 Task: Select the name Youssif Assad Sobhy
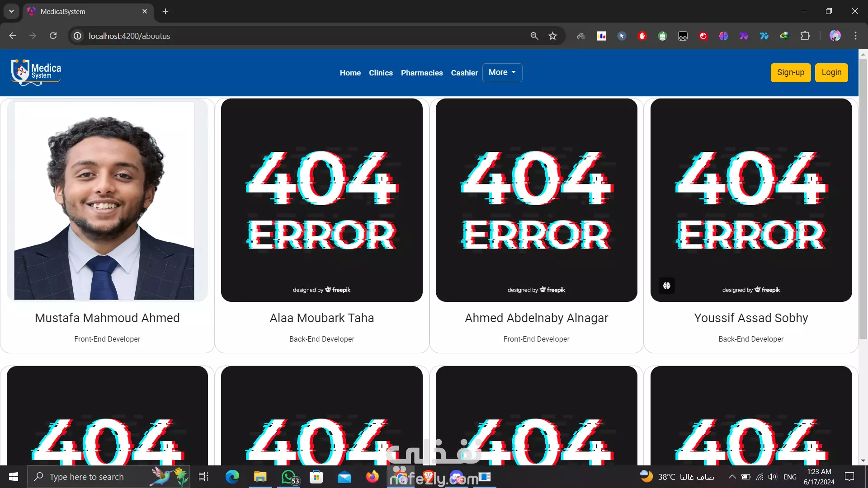coord(751,318)
